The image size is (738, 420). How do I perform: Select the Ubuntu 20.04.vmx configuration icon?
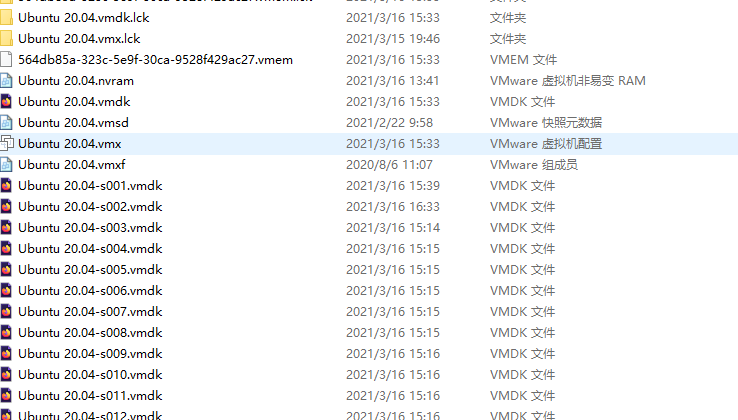click(7, 144)
